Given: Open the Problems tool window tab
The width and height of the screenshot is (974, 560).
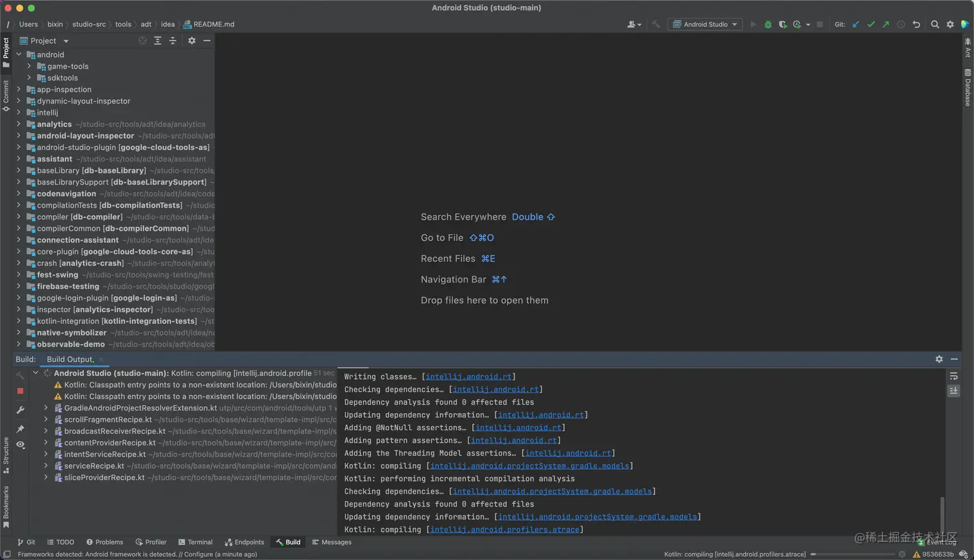Looking at the screenshot, I should (x=104, y=542).
